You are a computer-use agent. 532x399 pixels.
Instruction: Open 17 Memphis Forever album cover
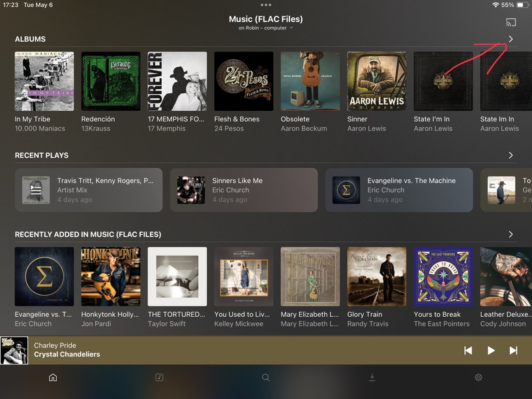coord(177,81)
